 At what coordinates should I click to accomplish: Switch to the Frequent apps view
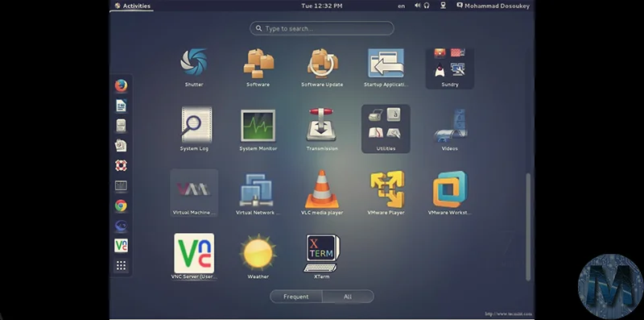point(295,297)
